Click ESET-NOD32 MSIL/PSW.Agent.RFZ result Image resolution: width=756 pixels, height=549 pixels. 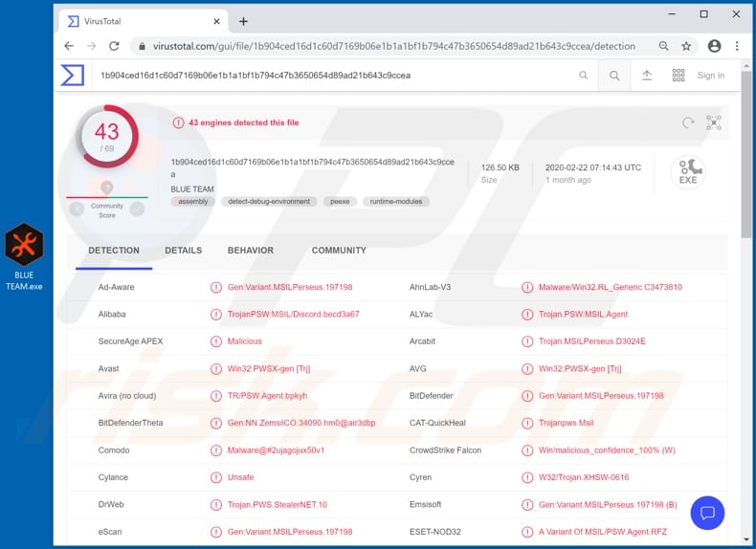[603, 532]
